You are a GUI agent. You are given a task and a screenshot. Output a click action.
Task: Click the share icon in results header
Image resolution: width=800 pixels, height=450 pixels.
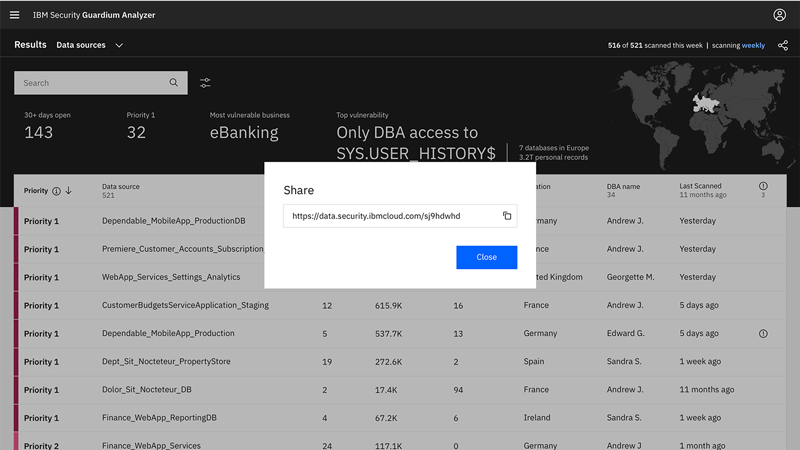[x=783, y=45]
